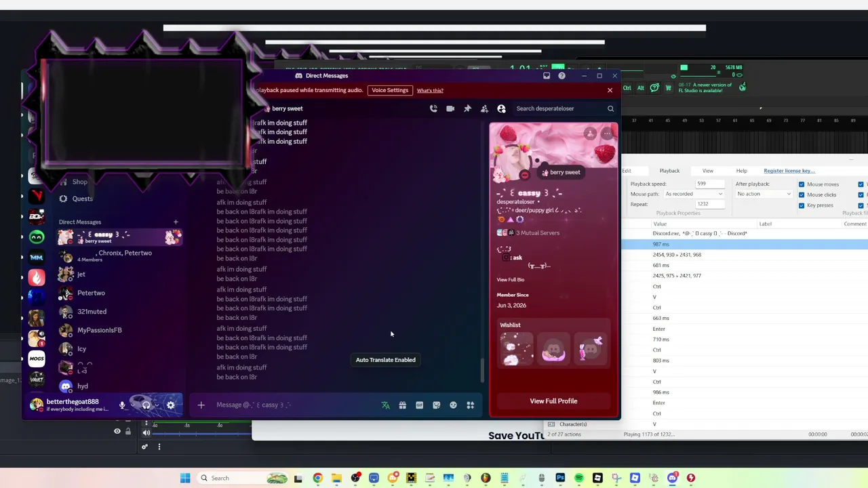Screen dimensions: 868x488
Task: Select the cassy conversation in DM list
Action: pos(119,237)
